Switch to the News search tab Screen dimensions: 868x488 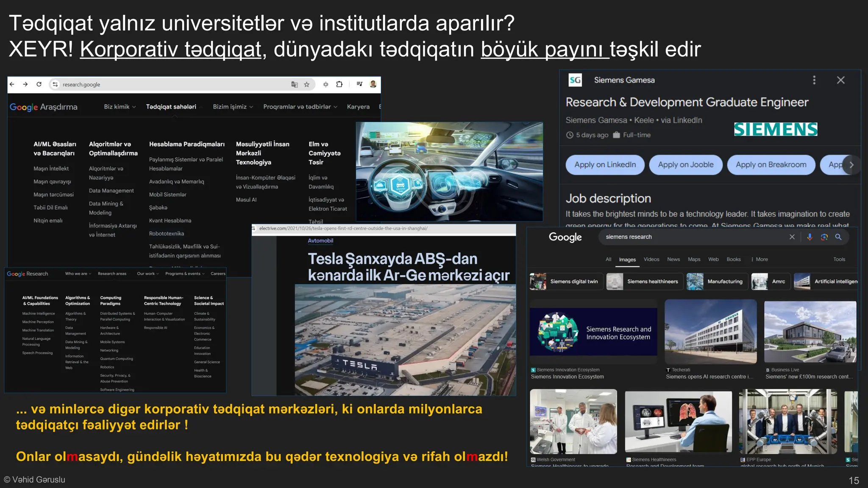coord(673,259)
